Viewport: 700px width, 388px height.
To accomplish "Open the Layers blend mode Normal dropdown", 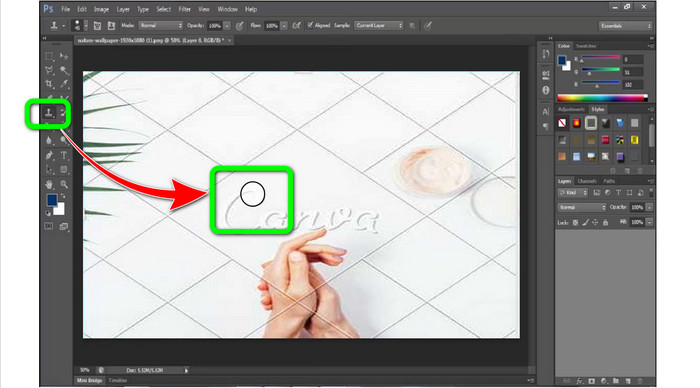I will 582,207.
